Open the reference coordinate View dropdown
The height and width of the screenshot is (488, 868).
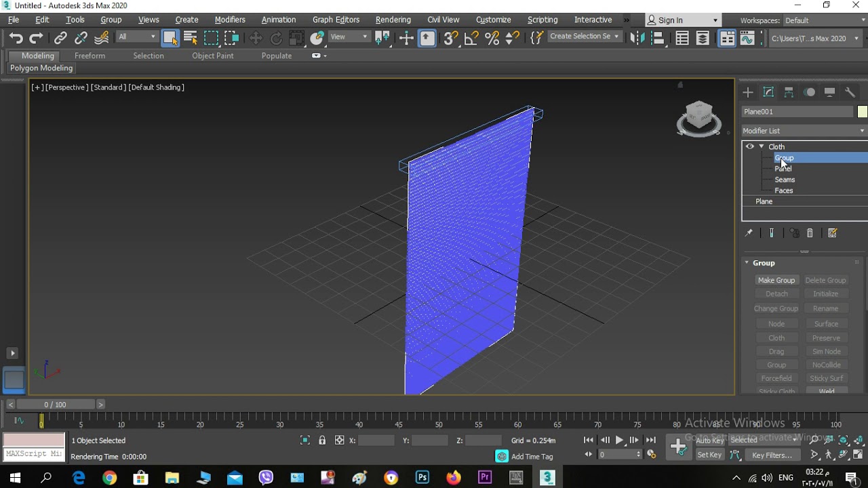349,37
